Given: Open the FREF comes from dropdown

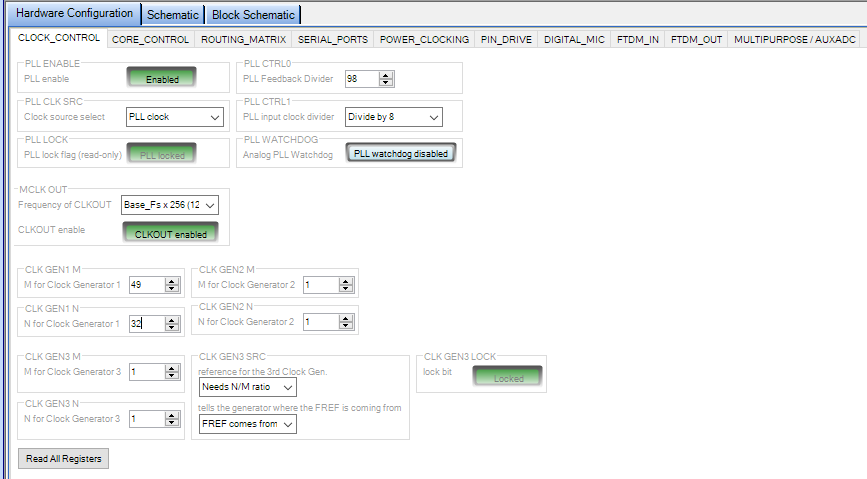Looking at the screenshot, I should (x=248, y=424).
